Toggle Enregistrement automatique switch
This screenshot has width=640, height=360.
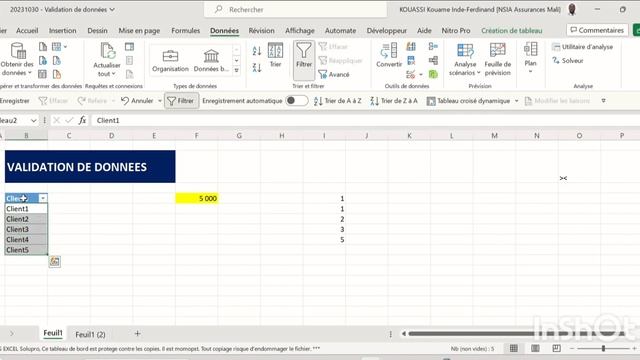[297, 100]
